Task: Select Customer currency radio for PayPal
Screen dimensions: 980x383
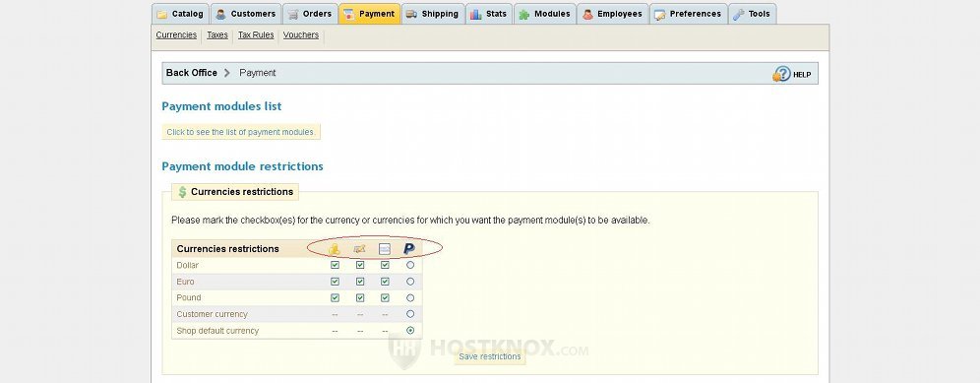Action: (410, 314)
